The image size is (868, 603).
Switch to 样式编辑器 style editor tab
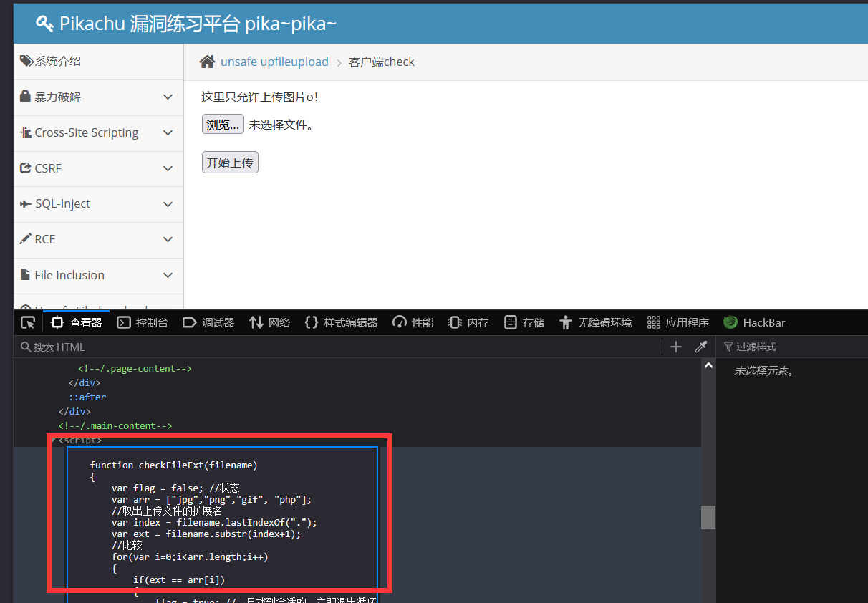(341, 322)
